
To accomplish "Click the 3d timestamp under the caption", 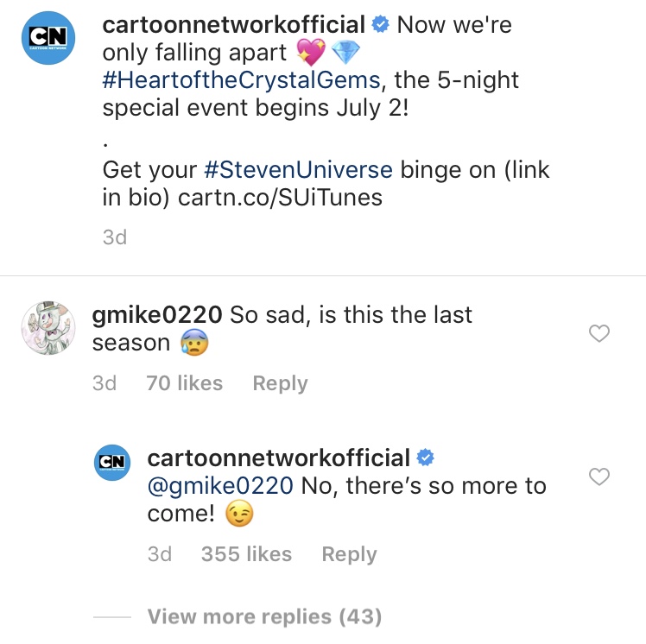I will pyautogui.click(x=115, y=237).
